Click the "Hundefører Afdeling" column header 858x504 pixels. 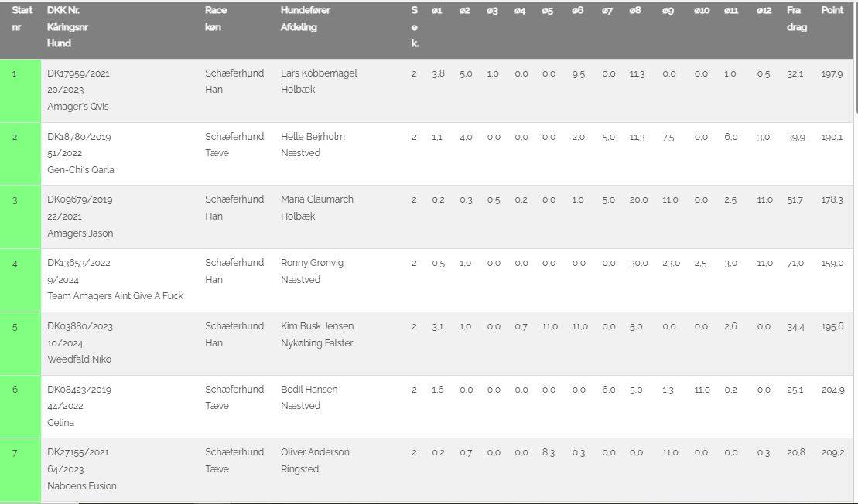(x=299, y=19)
